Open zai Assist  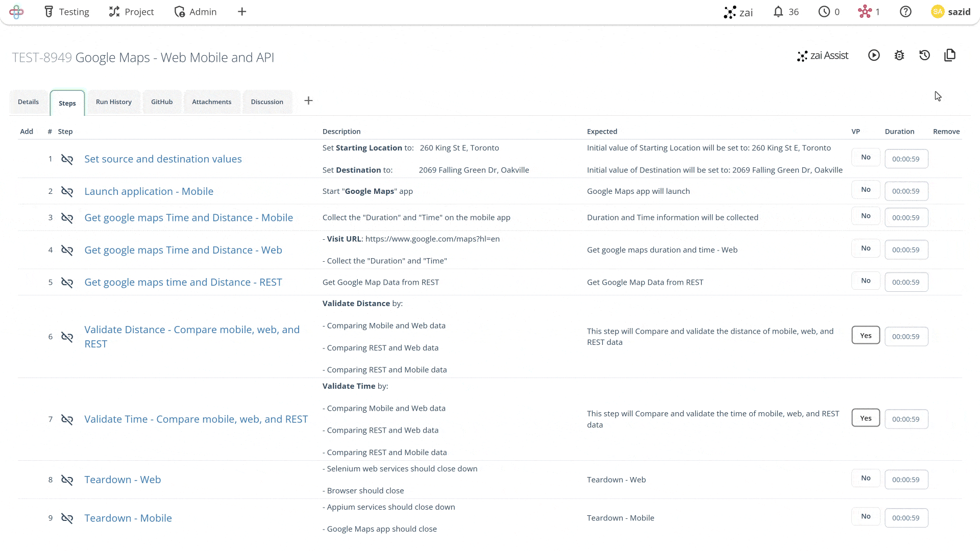[x=823, y=56]
